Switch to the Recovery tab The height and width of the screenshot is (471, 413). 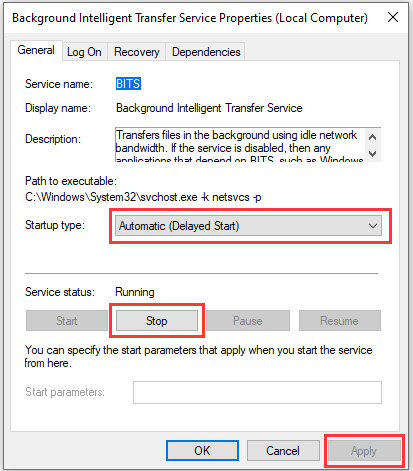(136, 52)
